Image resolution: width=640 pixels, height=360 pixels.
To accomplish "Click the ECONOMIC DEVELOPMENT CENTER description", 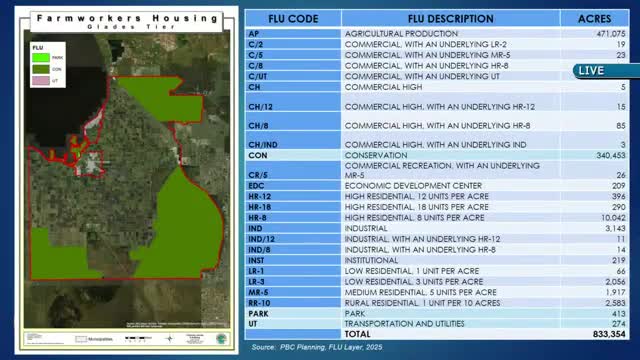I will (x=413, y=185).
